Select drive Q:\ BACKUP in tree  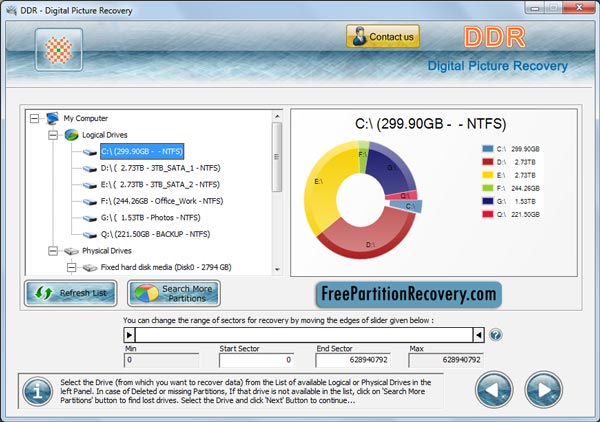coord(155,234)
